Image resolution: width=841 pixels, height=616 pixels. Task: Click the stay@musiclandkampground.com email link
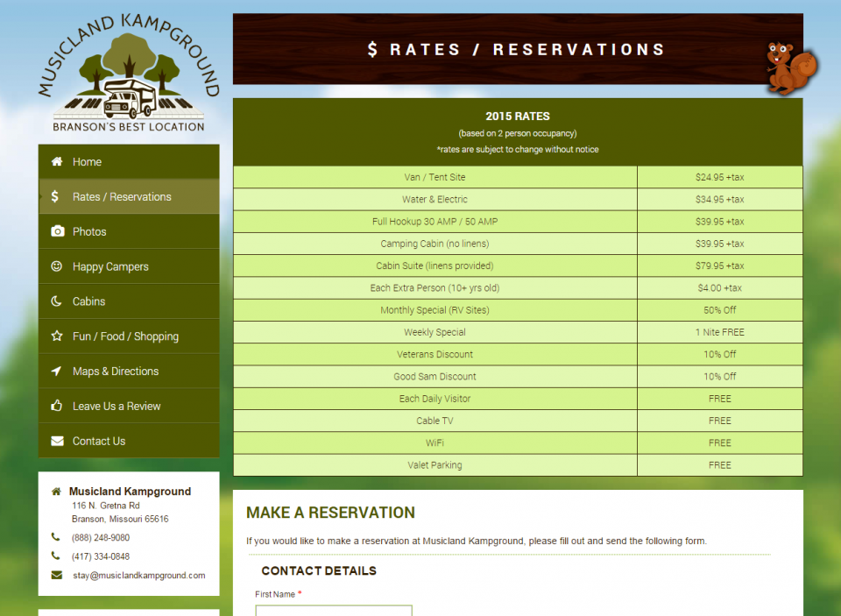139,575
